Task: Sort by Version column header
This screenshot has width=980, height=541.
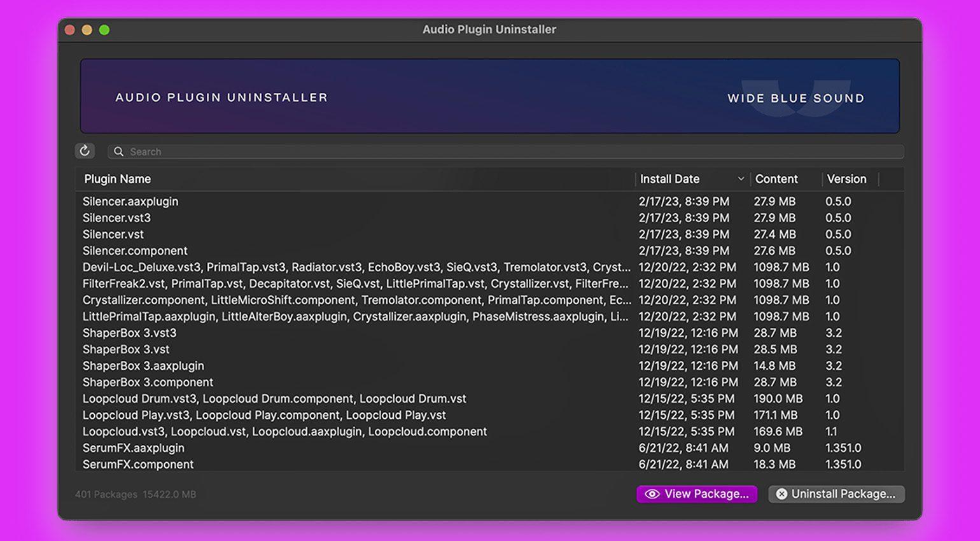Action: [846, 179]
